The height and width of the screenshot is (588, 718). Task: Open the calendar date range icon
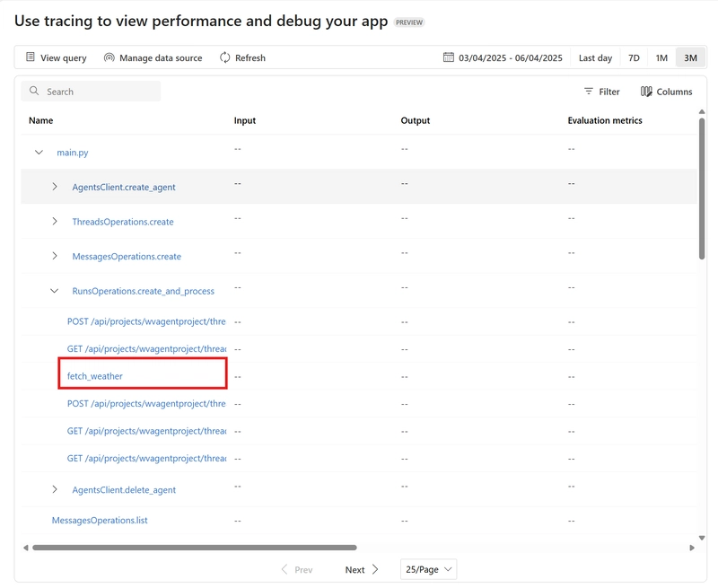coord(448,57)
